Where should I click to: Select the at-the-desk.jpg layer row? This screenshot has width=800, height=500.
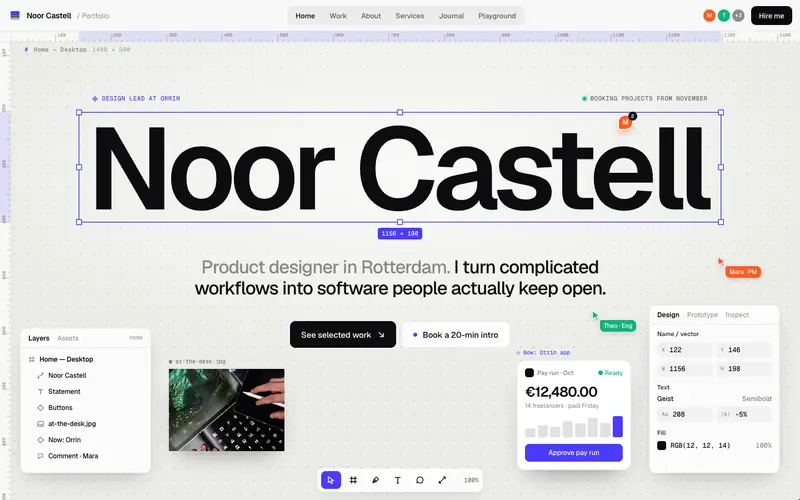click(86, 423)
